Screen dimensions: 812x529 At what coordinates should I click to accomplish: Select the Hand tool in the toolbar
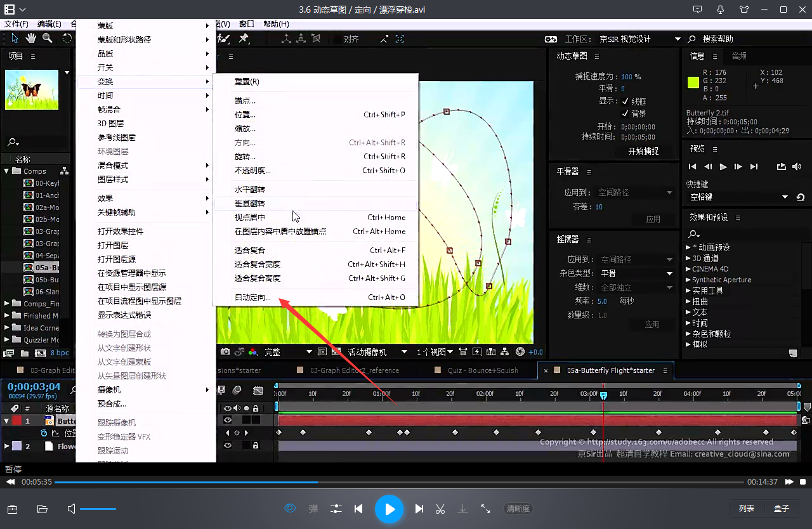(x=30, y=38)
